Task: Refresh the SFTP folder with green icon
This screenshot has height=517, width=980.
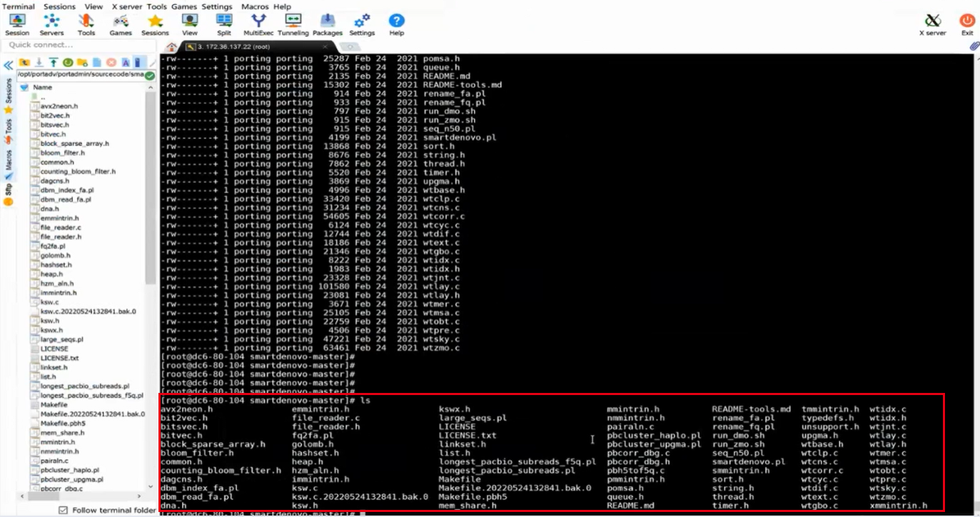Action: coord(68,63)
